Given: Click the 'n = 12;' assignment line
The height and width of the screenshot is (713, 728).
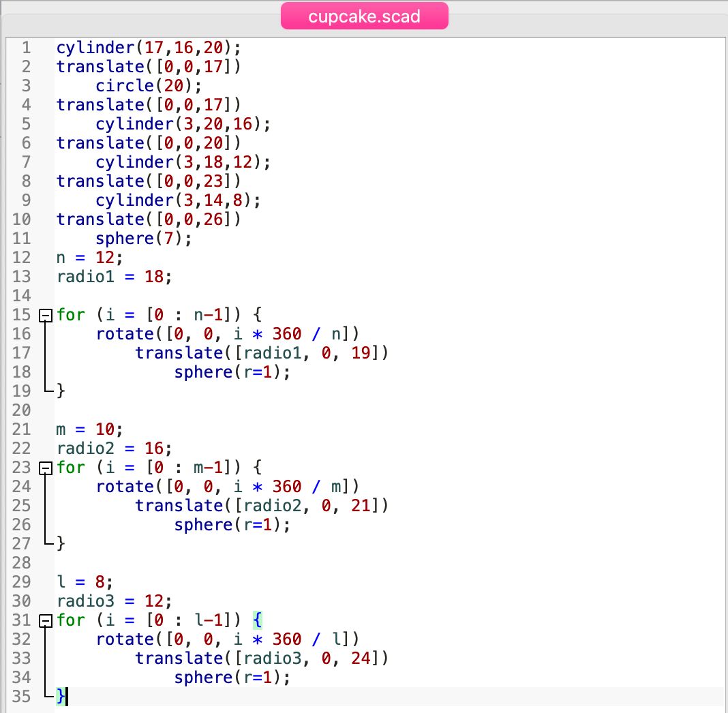Looking at the screenshot, I should [x=90, y=258].
